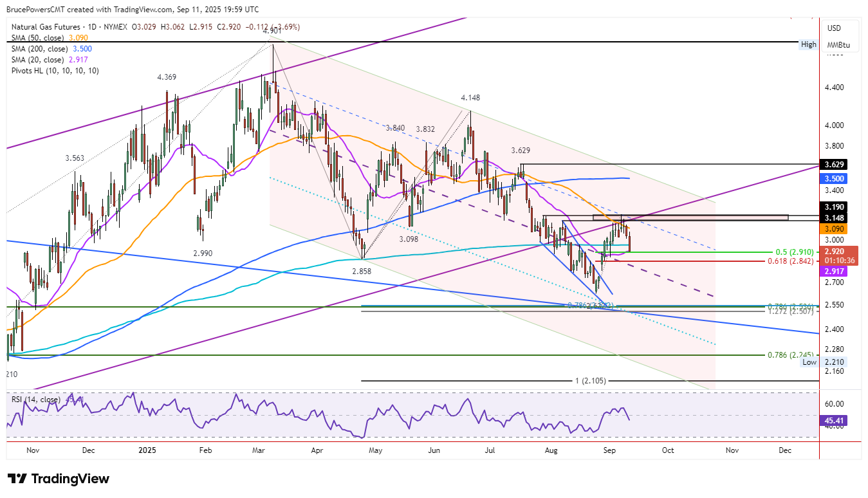Click the black 3.190 price axis tag
868x498 pixels.
coord(833,207)
